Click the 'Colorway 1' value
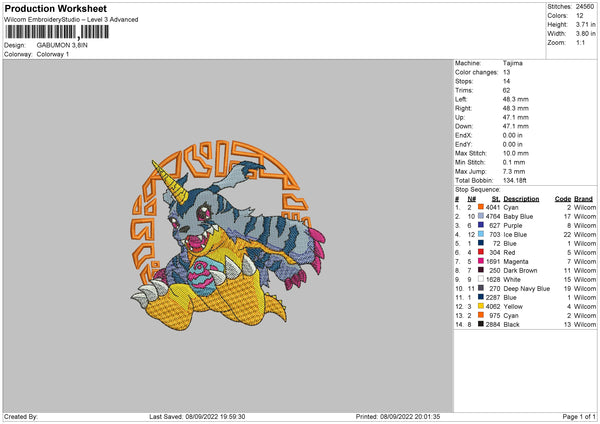 pos(53,54)
